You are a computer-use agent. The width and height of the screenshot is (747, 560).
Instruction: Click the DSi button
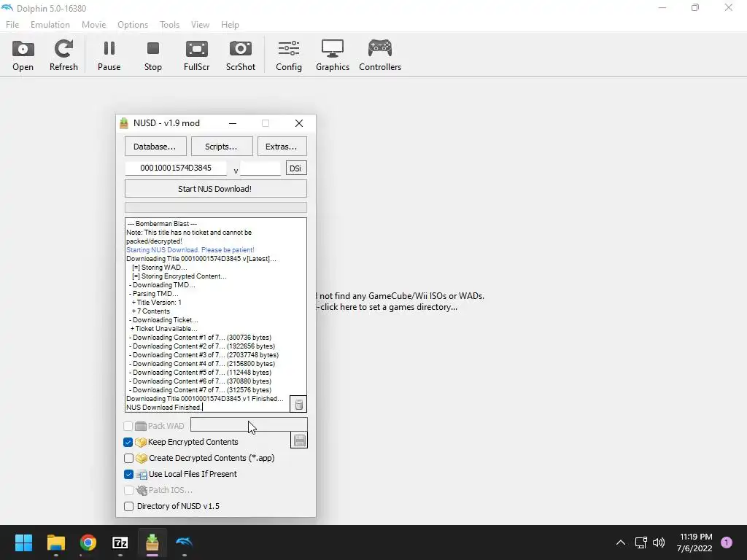tap(296, 168)
